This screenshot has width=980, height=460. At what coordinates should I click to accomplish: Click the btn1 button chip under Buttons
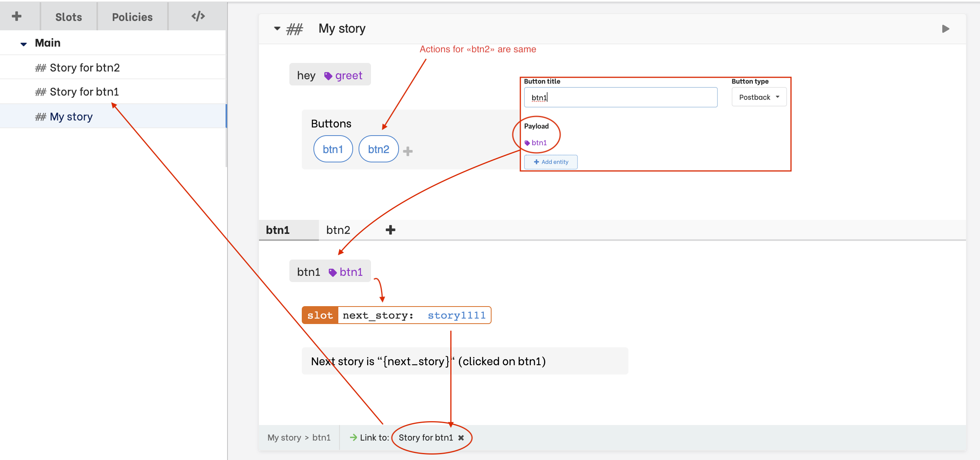[x=333, y=148]
